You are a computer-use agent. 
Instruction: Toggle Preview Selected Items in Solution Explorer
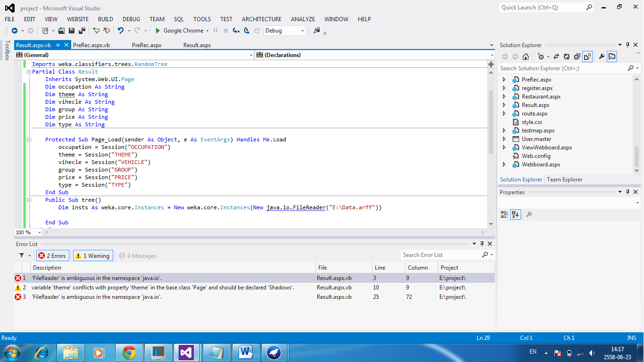point(612,57)
